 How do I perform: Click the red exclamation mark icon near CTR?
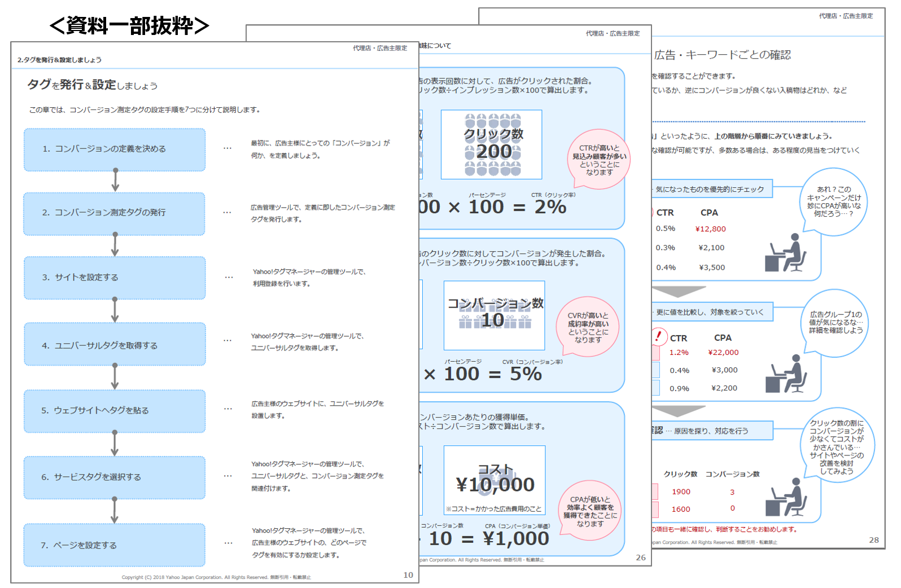658,337
